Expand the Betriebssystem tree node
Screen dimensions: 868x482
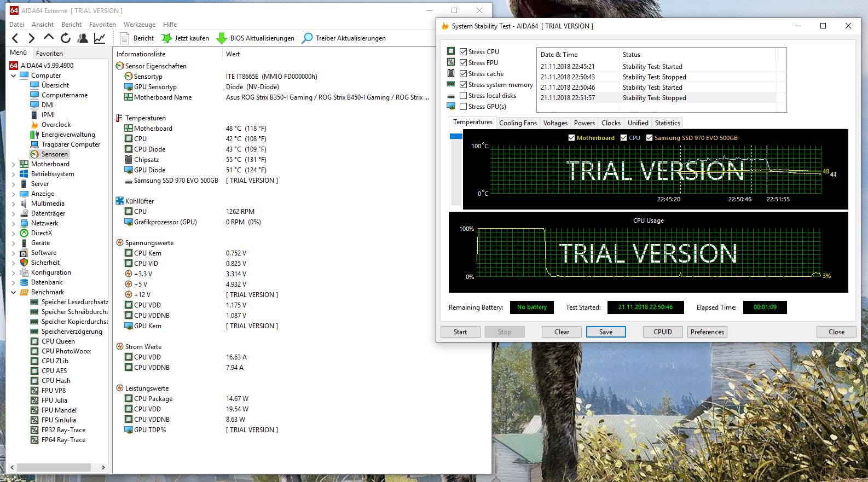point(14,174)
